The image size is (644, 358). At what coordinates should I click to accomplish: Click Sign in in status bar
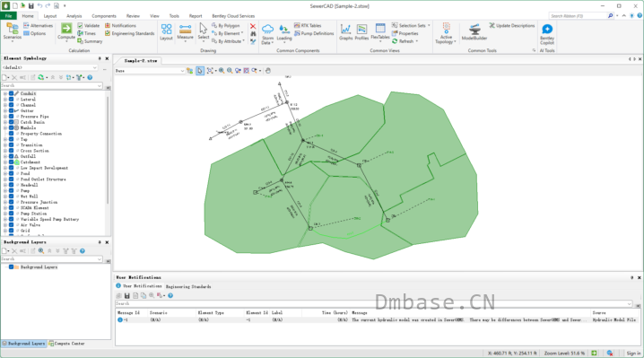[633, 354]
